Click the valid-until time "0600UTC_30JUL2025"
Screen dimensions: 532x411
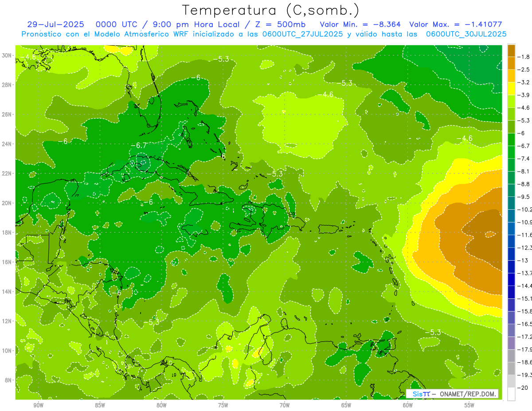(x=466, y=34)
